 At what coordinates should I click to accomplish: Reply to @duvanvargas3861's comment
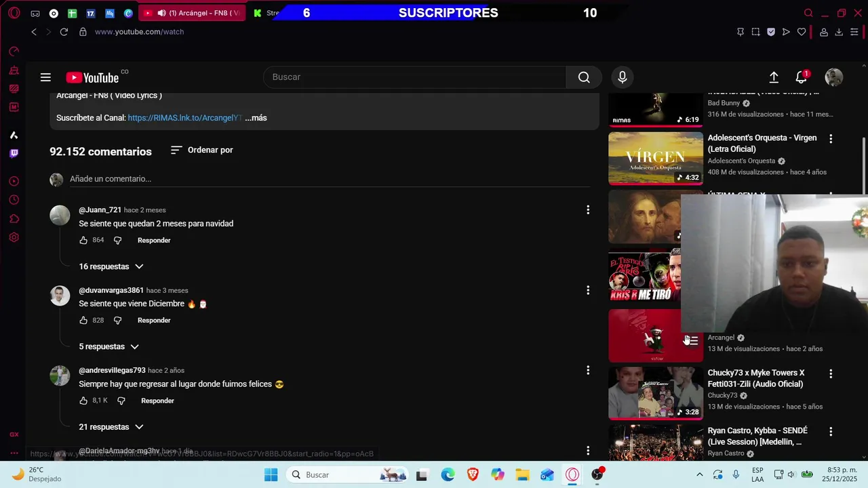coord(154,321)
